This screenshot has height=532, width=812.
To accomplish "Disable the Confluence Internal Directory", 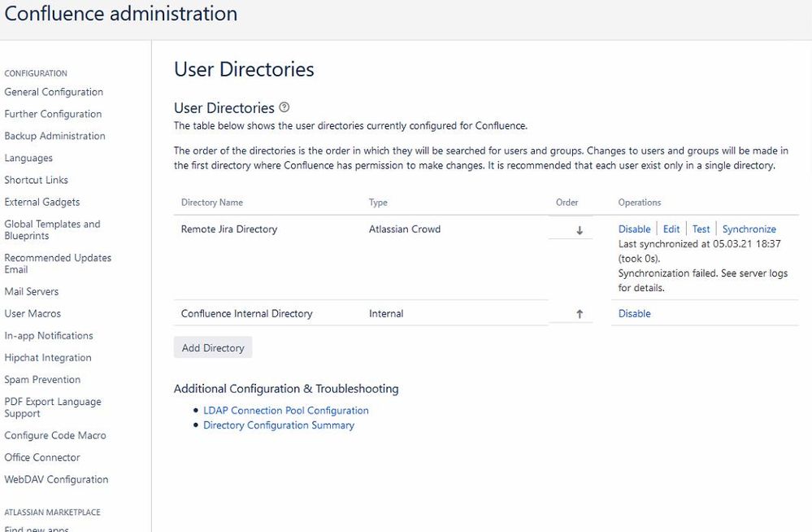I will tap(634, 314).
